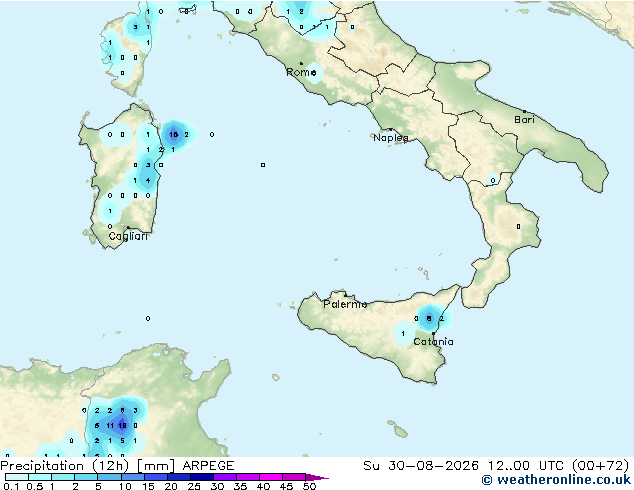Screen dimensions: 634x490
Task: Click the legend label '50'
Action: [309, 486]
